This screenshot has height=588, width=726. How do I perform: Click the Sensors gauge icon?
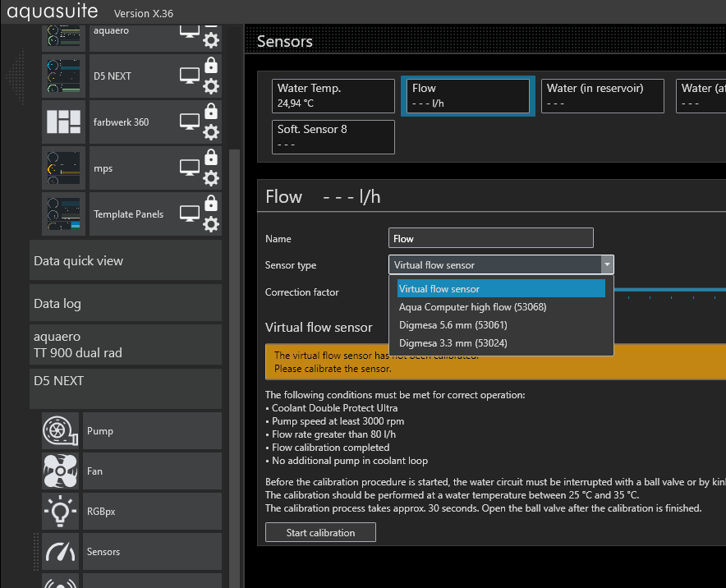click(59, 552)
